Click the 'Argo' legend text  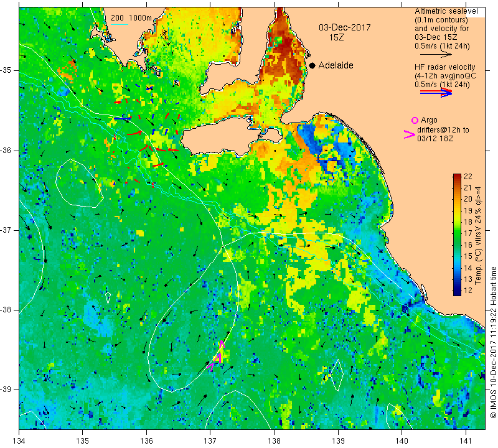pos(429,120)
